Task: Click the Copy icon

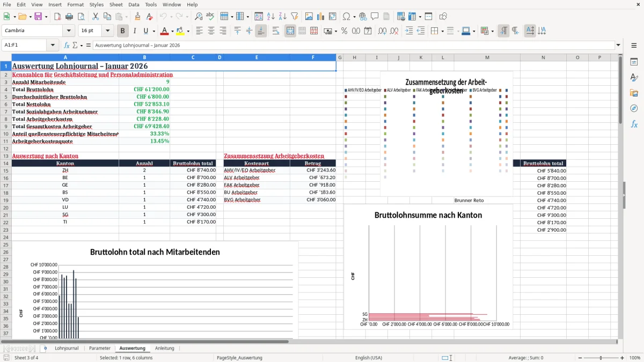Action: coord(107,17)
